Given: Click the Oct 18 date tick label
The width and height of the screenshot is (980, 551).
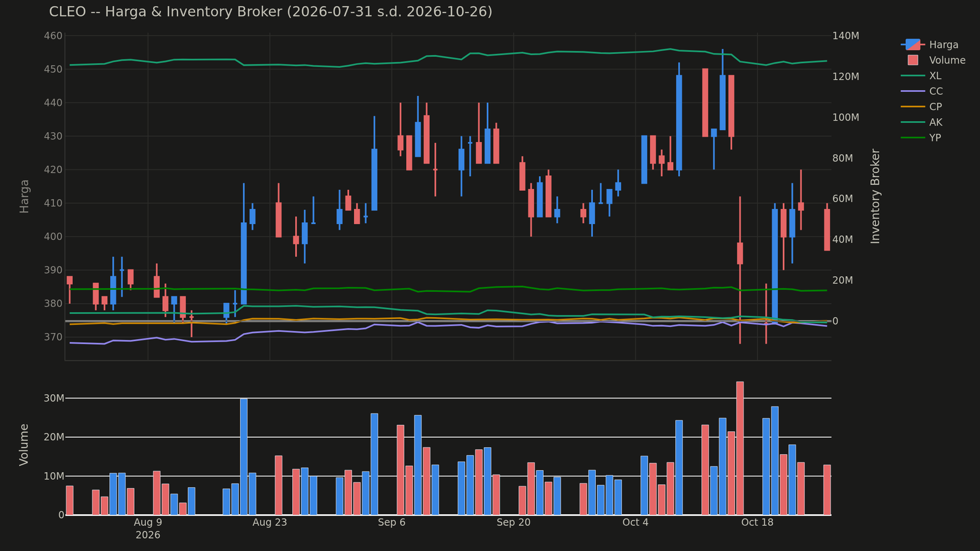Looking at the screenshot, I should [x=757, y=522].
